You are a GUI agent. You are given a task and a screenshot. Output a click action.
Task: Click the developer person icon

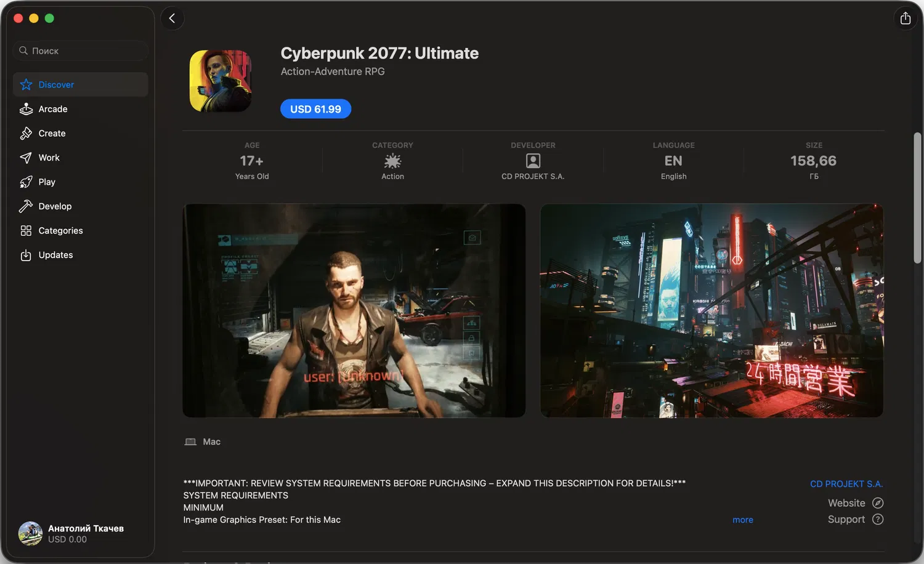533,161
